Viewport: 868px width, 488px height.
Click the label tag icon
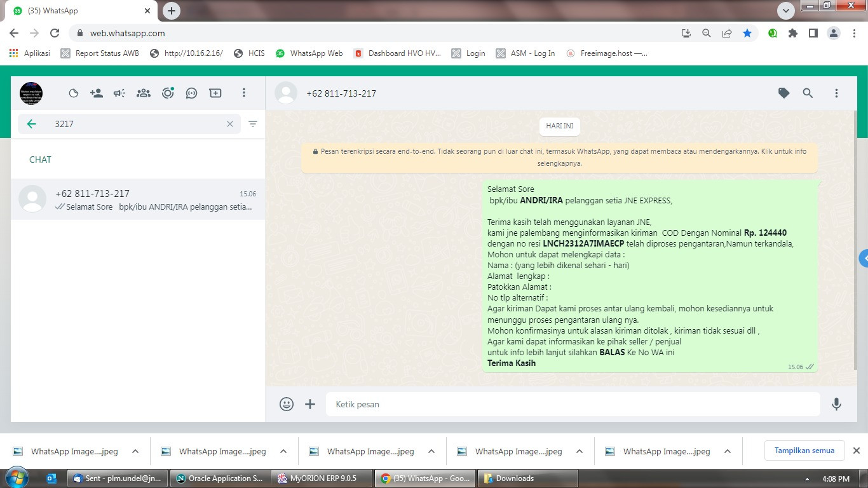(x=784, y=93)
